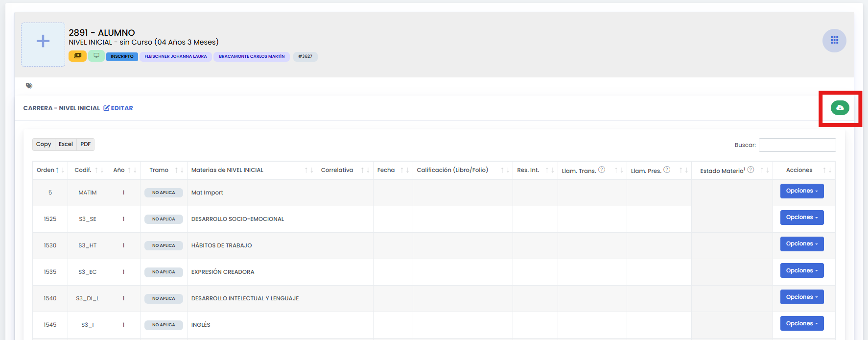Image resolution: width=868 pixels, height=340 pixels.
Task: Click the edit pencil icon beside EDITAR
Action: [106, 108]
